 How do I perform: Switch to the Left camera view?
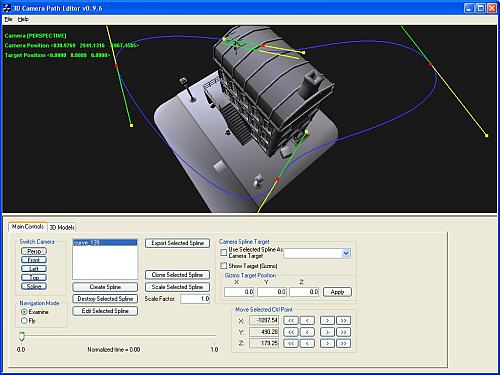(34, 269)
